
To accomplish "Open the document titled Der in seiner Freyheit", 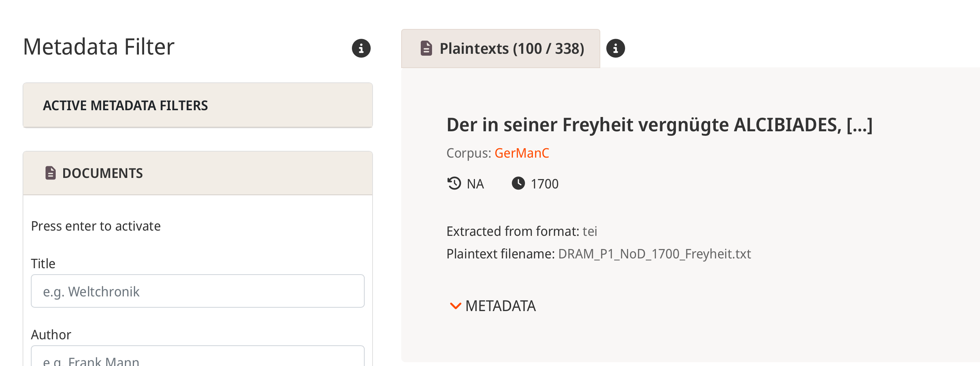I will point(659,125).
